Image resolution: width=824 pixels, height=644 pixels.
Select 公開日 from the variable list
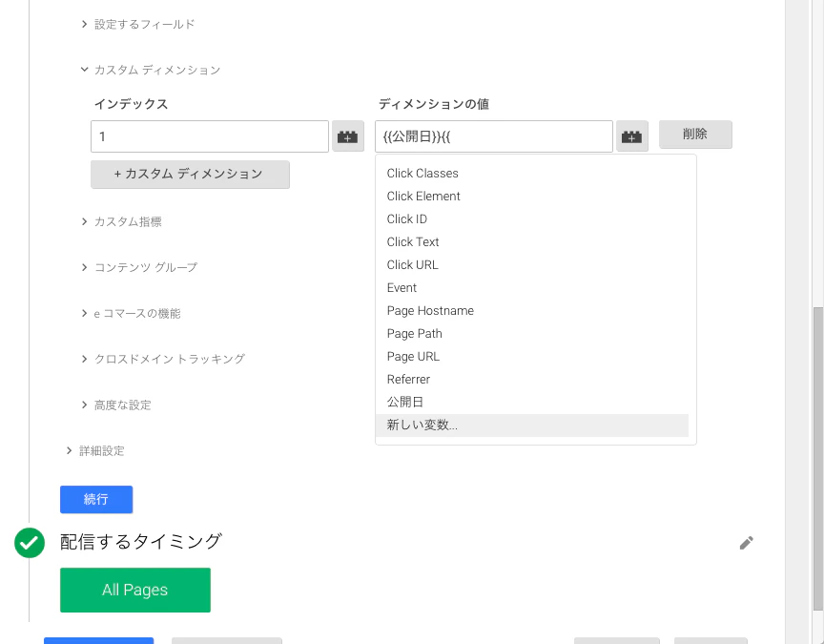[x=532, y=403]
